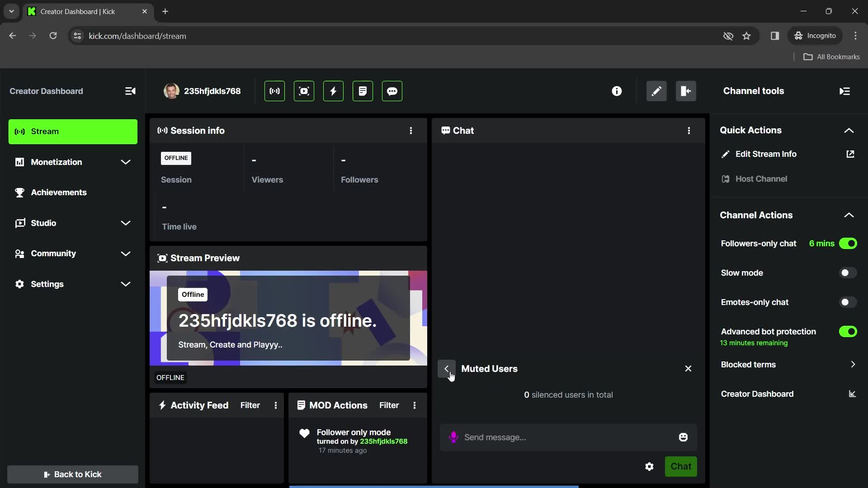Click Back to Kick button
The height and width of the screenshot is (488, 868).
[73, 474]
